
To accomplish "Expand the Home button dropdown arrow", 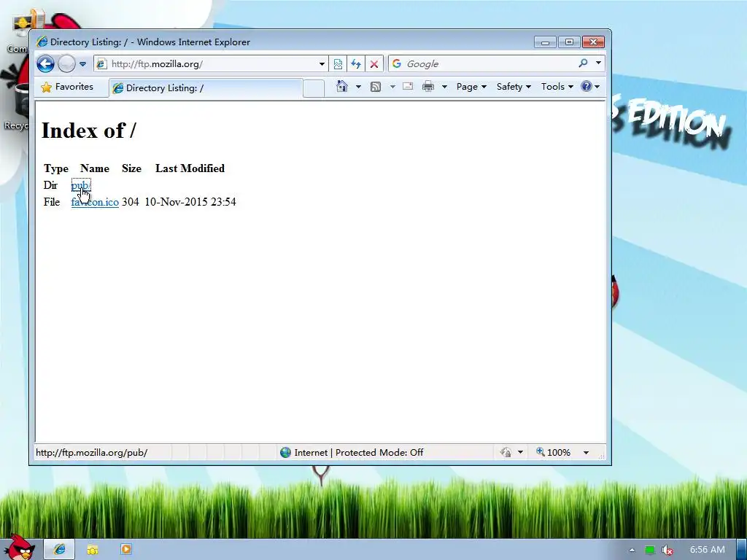I will pos(358,87).
